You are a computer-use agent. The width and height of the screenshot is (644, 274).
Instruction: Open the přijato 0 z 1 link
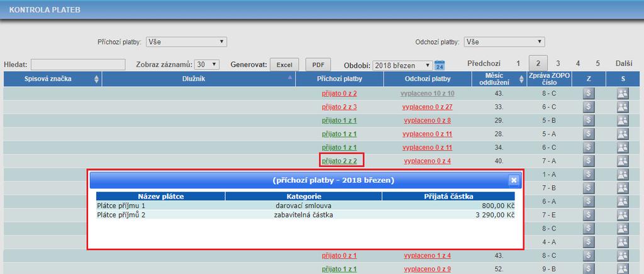pyautogui.click(x=339, y=256)
